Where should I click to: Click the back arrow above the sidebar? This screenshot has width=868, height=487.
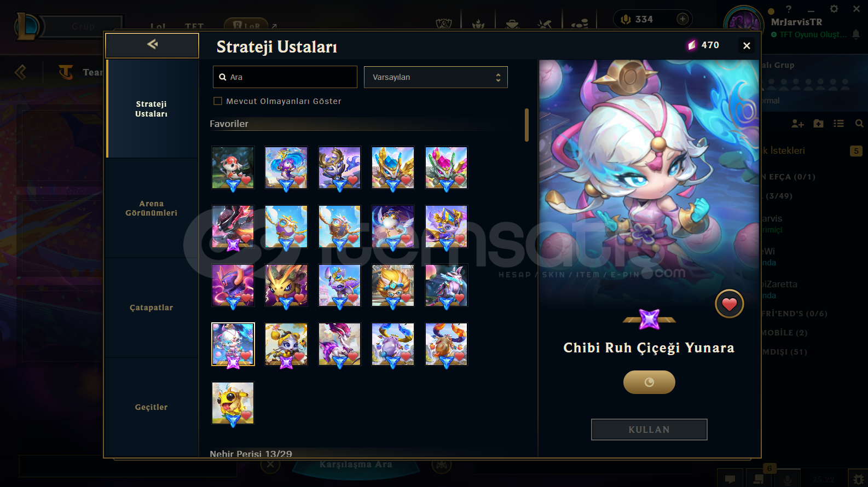tap(152, 44)
